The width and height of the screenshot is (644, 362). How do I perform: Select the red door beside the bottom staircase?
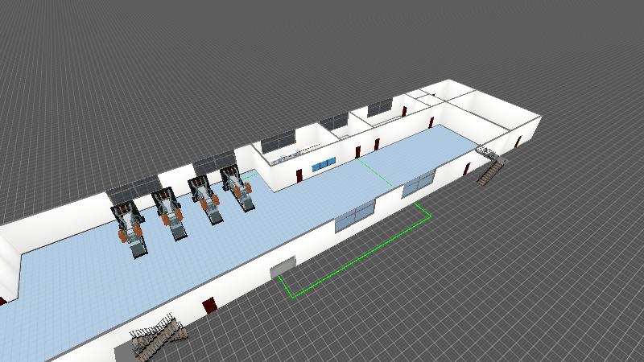coord(209,306)
